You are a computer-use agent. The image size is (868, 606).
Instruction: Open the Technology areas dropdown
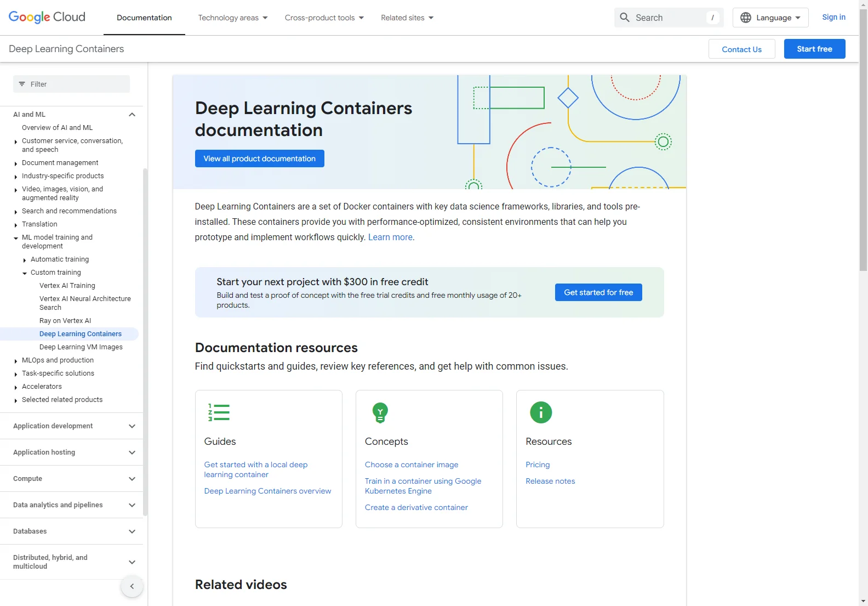point(233,18)
